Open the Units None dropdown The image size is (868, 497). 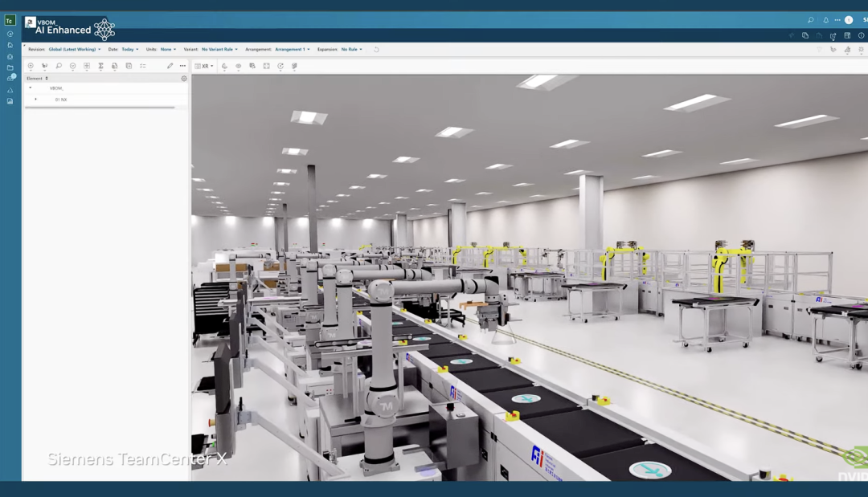coord(168,49)
